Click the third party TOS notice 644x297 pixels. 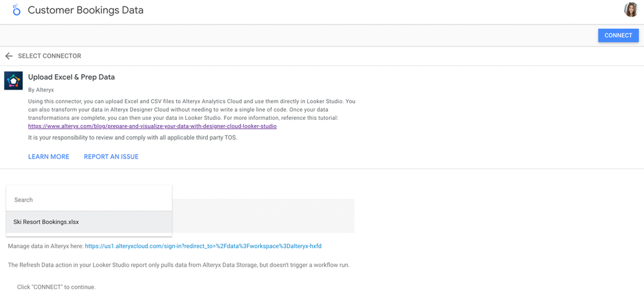[132, 137]
